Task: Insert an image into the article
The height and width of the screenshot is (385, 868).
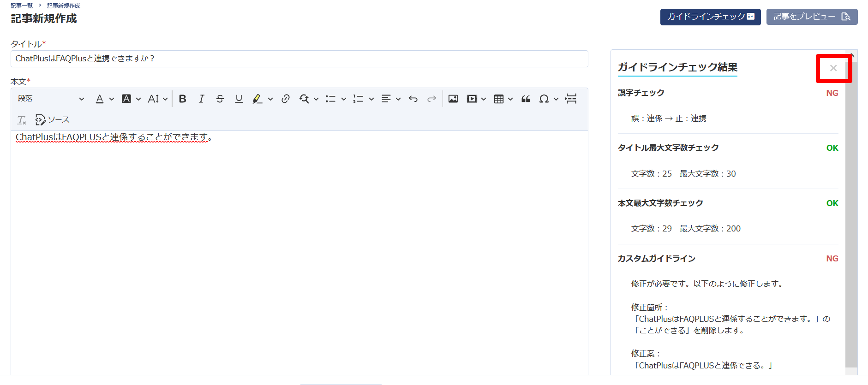Action: pos(453,99)
